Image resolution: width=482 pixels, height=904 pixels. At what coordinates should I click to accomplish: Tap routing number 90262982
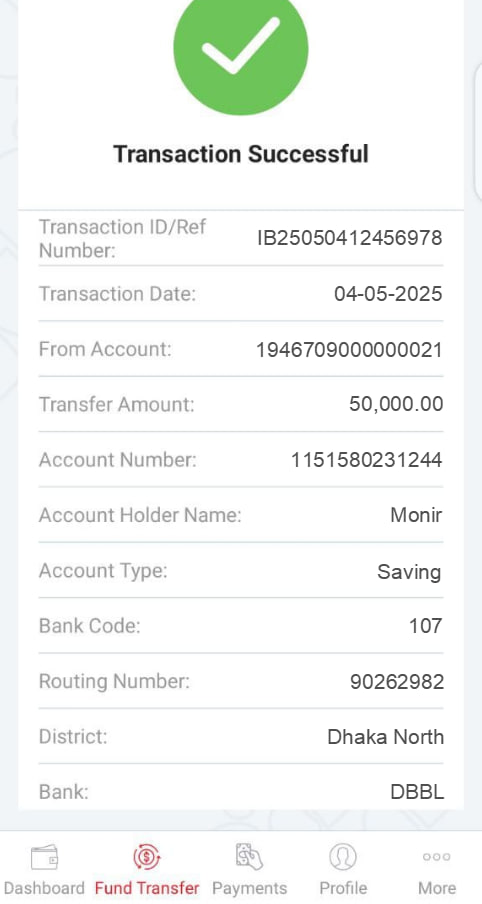pos(397,682)
